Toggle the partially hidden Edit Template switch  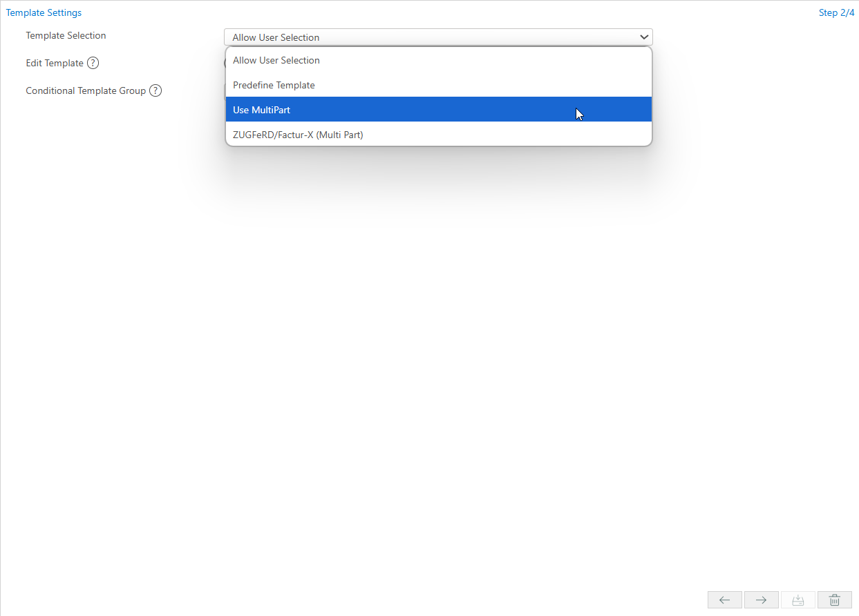[225, 63]
